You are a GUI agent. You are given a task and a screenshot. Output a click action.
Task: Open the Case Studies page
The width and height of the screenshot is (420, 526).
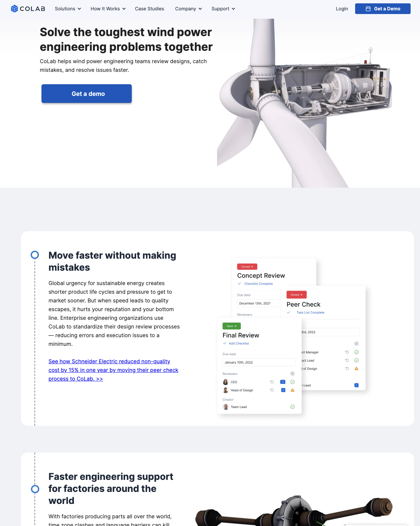tap(149, 9)
